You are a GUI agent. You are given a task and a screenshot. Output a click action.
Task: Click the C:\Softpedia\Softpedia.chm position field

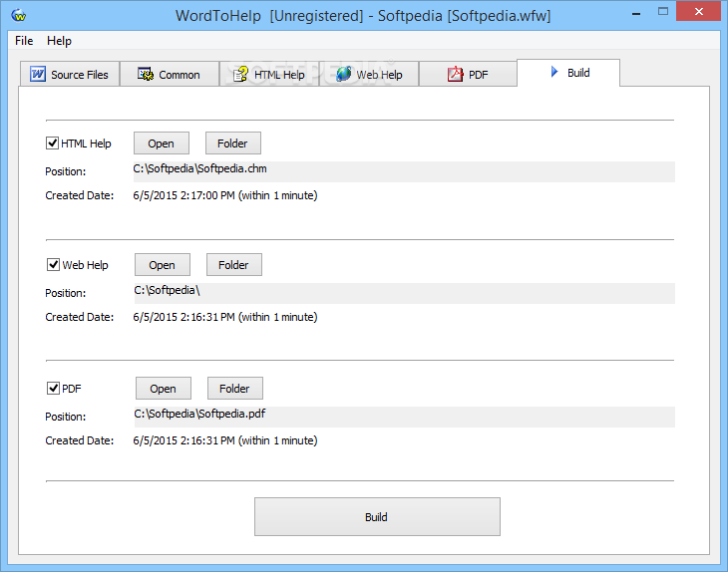(x=404, y=171)
